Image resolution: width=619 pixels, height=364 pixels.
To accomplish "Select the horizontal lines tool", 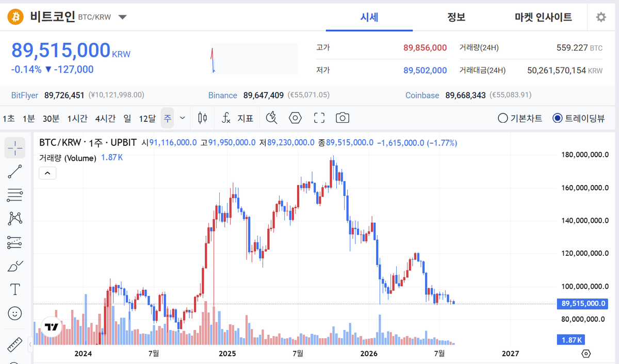I will 15,195.
